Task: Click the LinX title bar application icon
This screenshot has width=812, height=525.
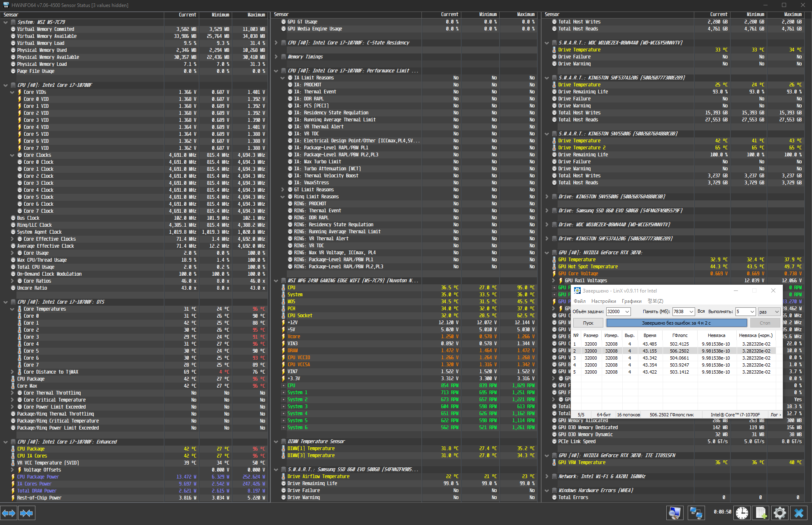Action: click(577, 291)
